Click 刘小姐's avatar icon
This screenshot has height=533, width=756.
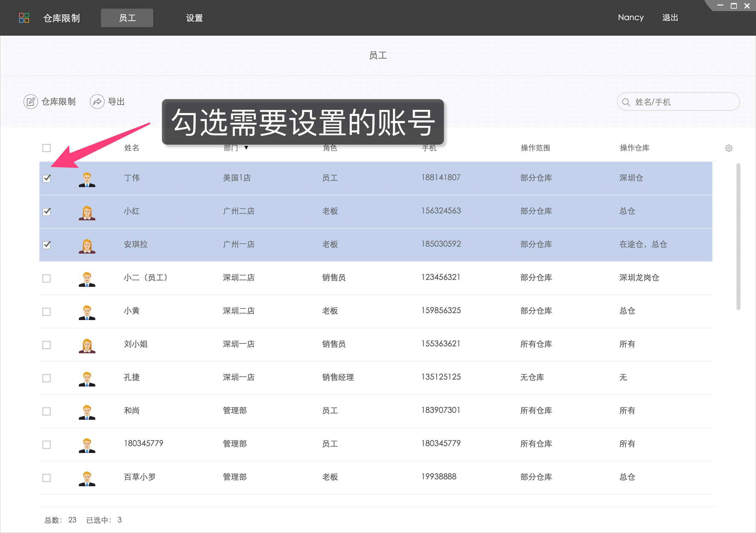coord(87,345)
